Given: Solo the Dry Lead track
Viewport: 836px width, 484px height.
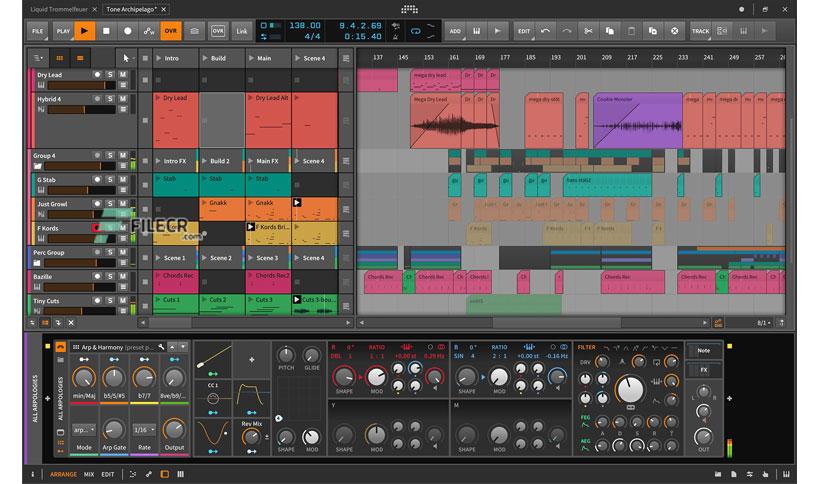Looking at the screenshot, I should [x=110, y=75].
